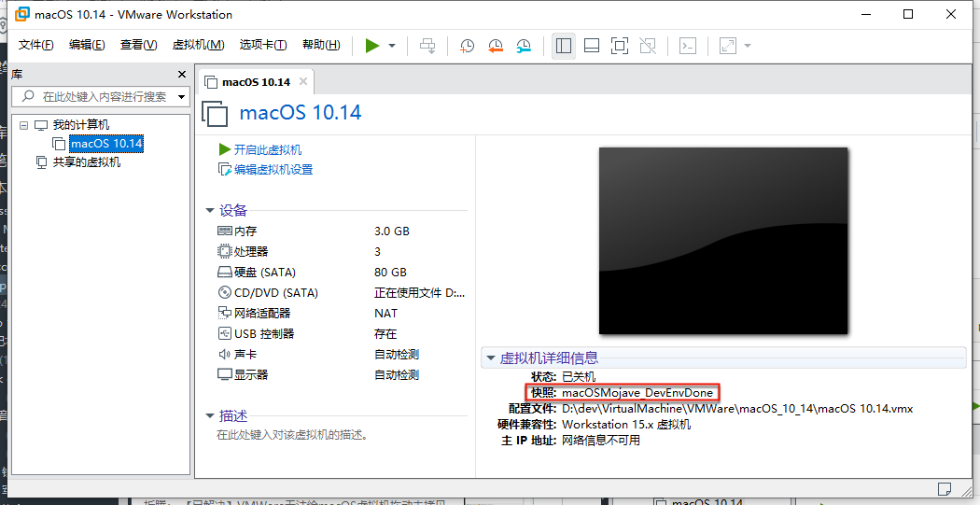Click Workstation 15.x 虚拟机 compatibility text
This screenshot has height=505, width=980.
click(626, 425)
